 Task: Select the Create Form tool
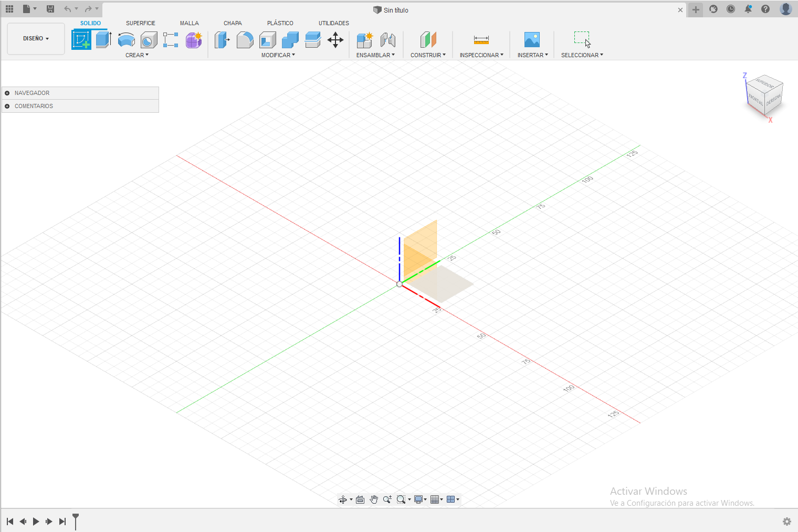click(x=194, y=40)
